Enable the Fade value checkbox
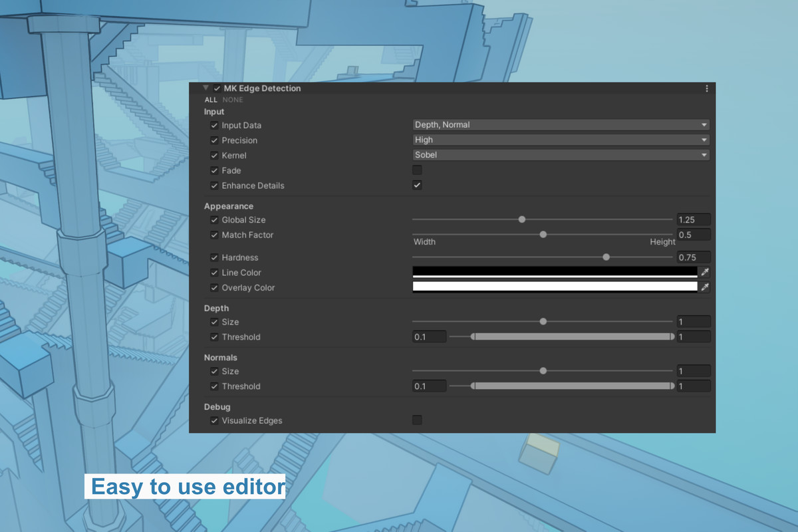 point(417,170)
